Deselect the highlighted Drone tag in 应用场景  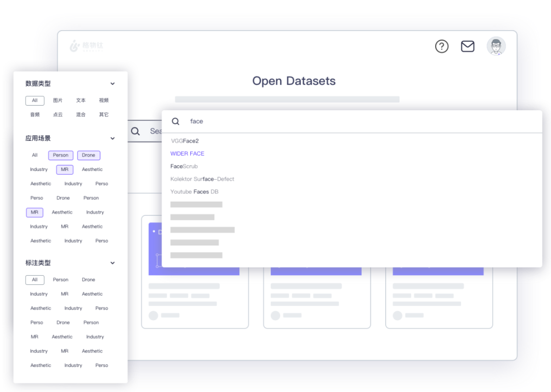(89, 155)
